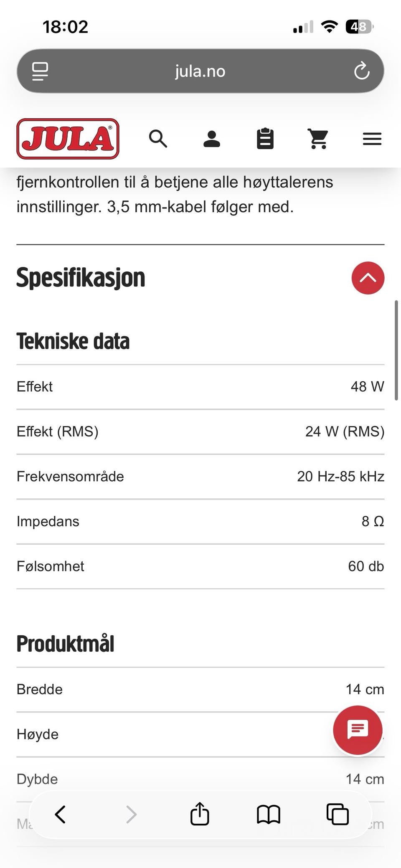Open Safari bookmarks book icon
This screenshot has width=401, height=868.
(269, 815)
